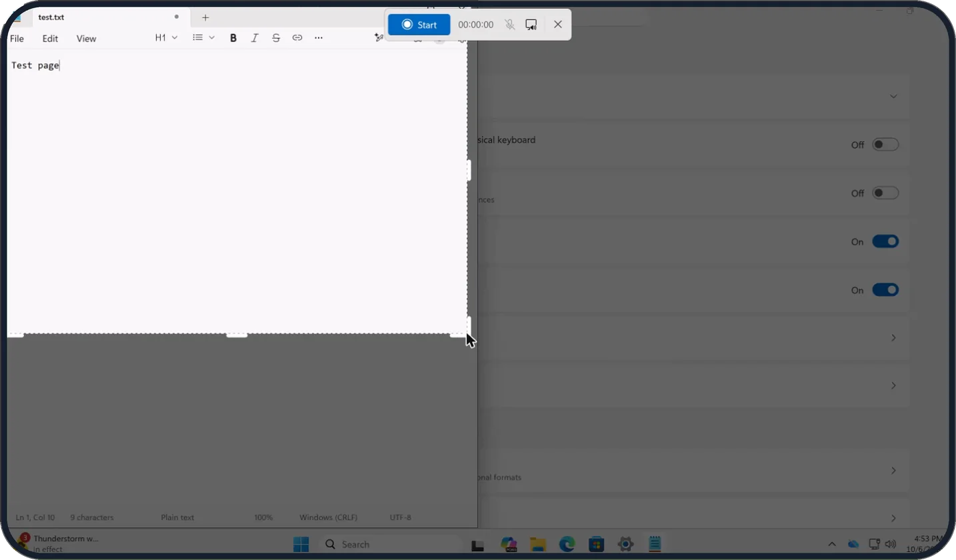This screenshot has height=560, width=956.
Task: Click '9 characters' in the status bar
Action: coord(92,517)
